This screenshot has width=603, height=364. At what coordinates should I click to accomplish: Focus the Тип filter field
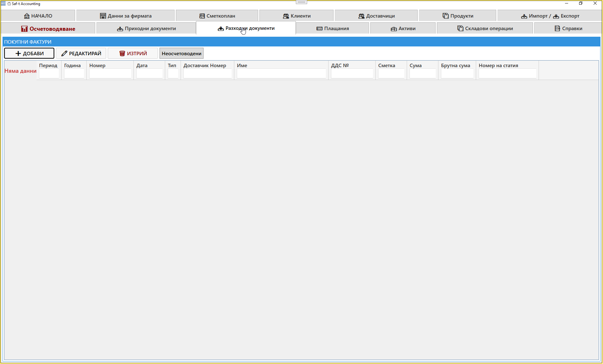pos(173,73)
